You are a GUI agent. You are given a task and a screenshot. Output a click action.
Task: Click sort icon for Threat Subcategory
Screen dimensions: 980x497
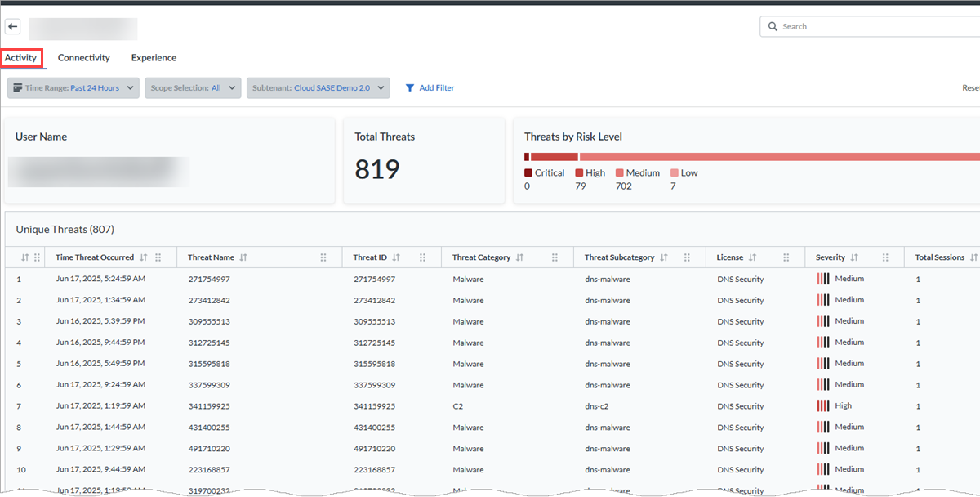tap(664, 257)
